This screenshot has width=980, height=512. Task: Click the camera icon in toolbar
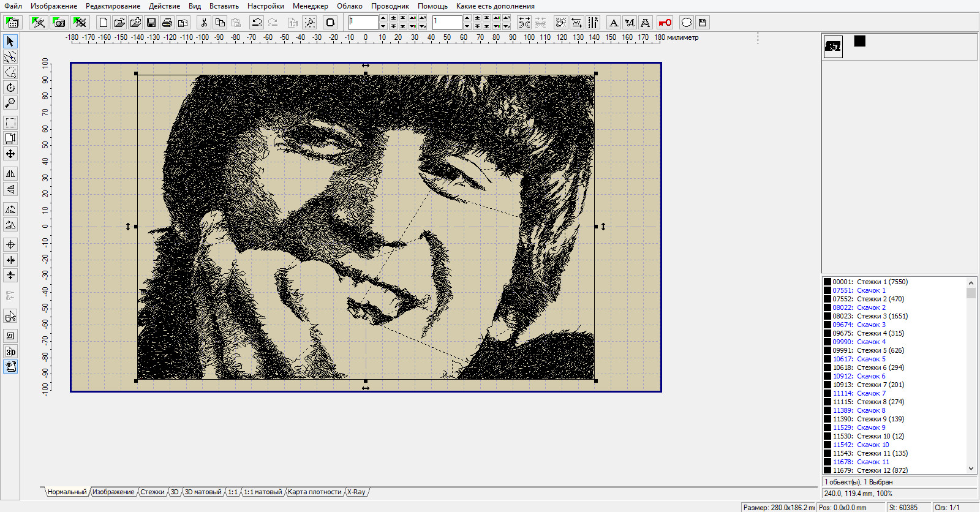pos(59,23)
